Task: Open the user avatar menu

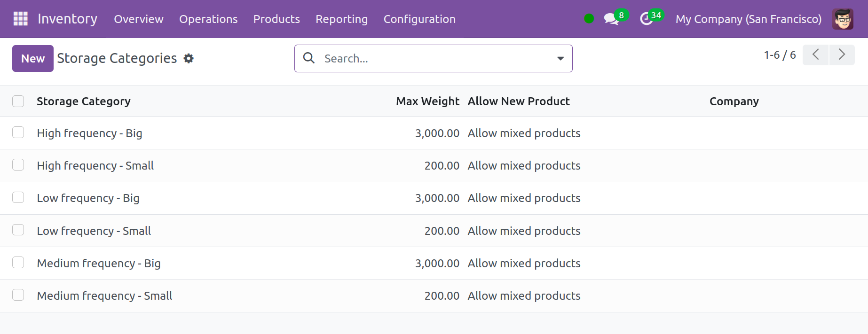Action: pyautogui.click(x=842, y=19)
